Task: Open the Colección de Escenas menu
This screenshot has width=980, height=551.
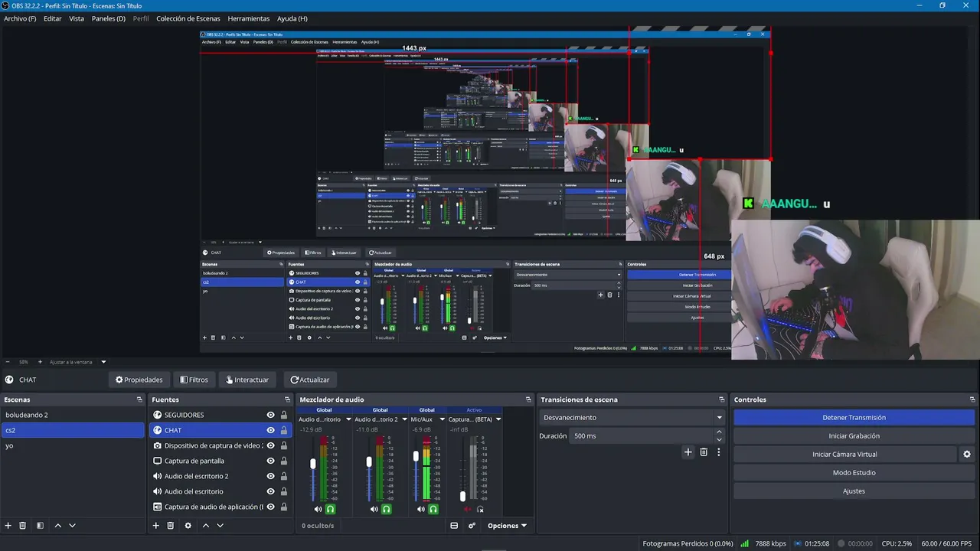Action: (188, 18)
